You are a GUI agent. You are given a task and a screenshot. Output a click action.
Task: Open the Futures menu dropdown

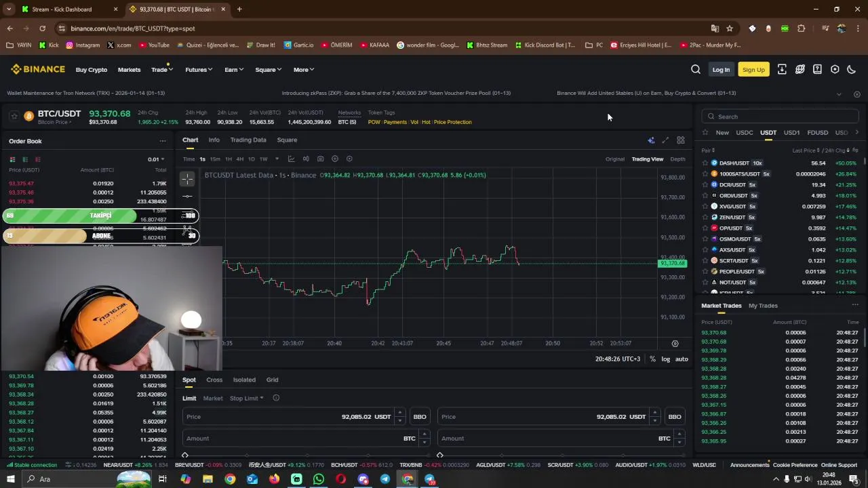click(x=199, y=70)
